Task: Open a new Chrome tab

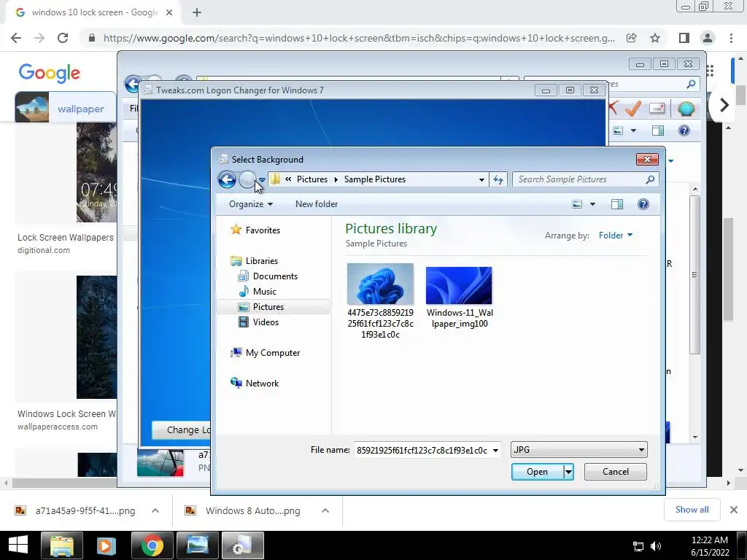Action: pyautogui.click(x=197, y=12)
